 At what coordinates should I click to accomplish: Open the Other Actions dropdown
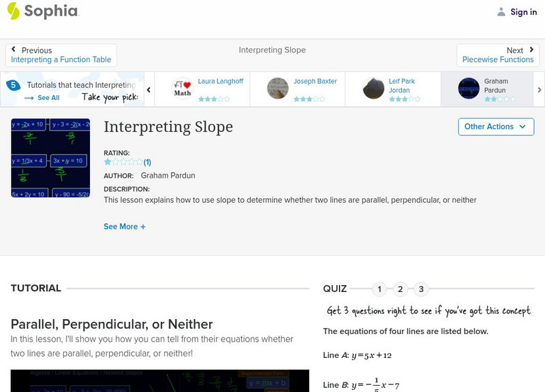(495, 127)
